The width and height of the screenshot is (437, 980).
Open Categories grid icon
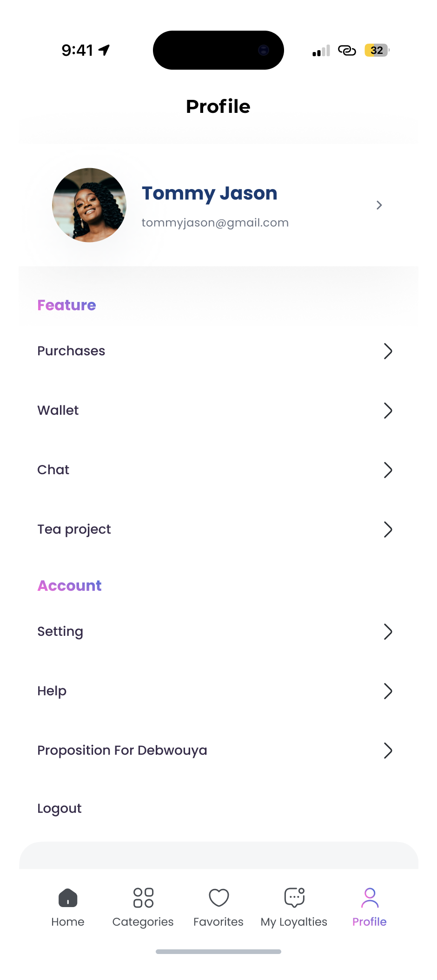click(143, 897)
